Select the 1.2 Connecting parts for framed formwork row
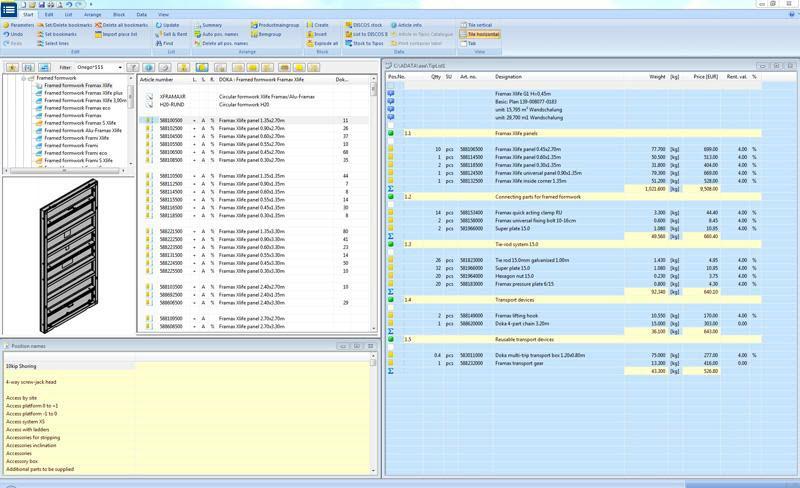800x488 pixels. coord(574,197)
